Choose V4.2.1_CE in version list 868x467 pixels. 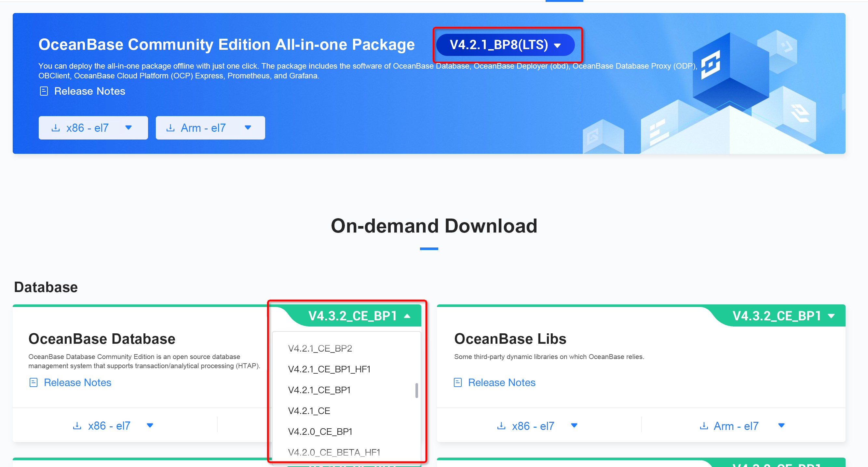[x=309, y=411]
